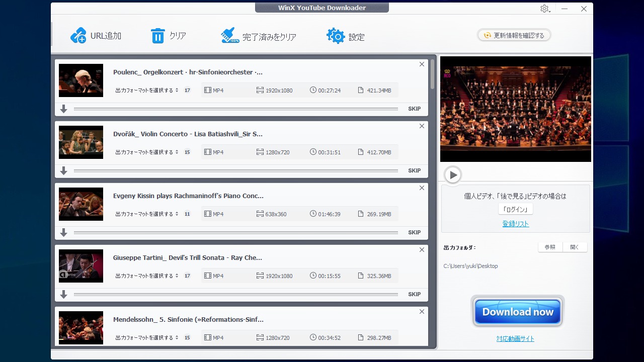Click 開く to open output folder

(575, 247)
